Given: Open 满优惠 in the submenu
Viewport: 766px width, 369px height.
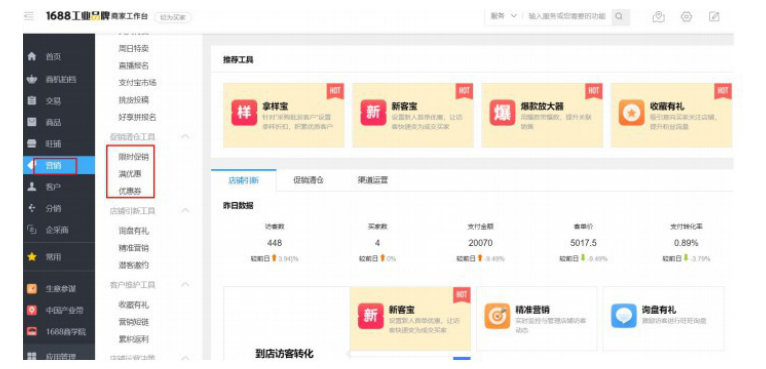Looking at the screenshot, I should tap(130, 174).
